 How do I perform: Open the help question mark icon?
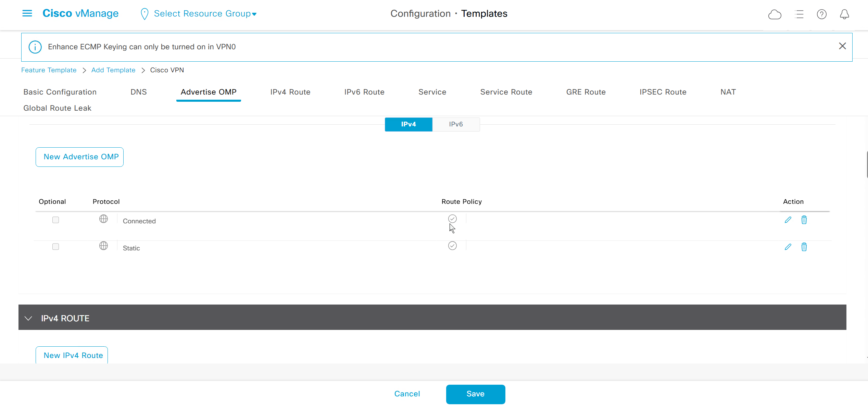(821, 14)
